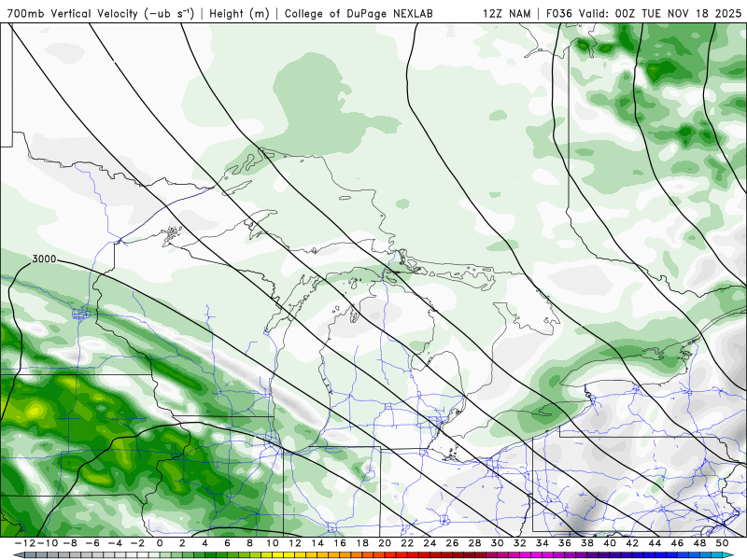Click the 50 colorbar scale label

tap(722, 543)
